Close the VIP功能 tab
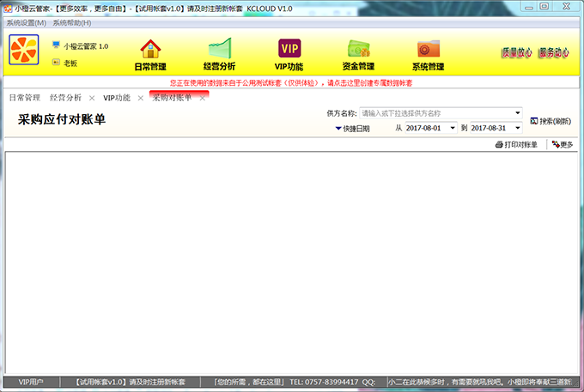The image size is (584, 392). coord(140,98)
